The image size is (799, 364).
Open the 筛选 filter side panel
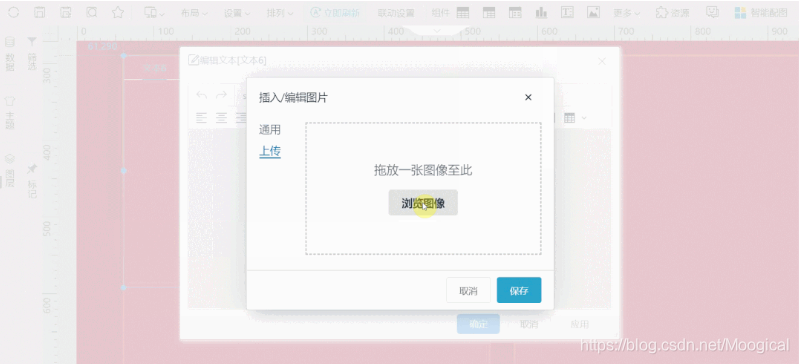pyautogui.click(x=32, y=54)
